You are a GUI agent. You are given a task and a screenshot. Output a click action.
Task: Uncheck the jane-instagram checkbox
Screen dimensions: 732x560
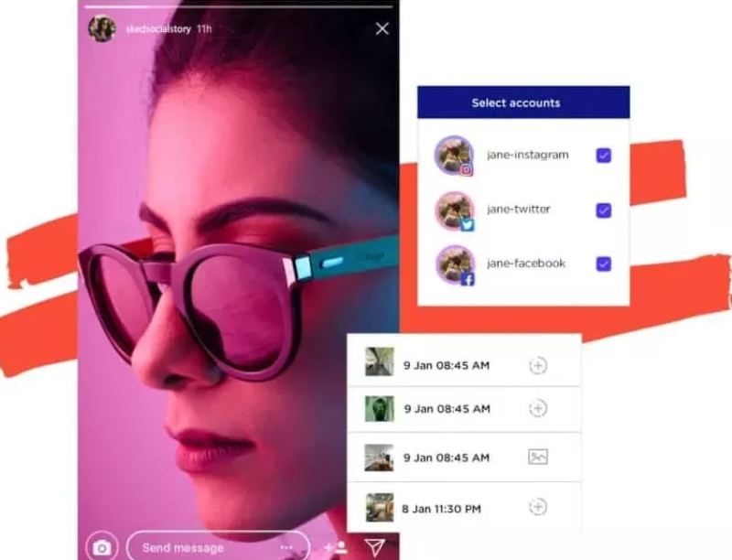(x=604, y=156)
